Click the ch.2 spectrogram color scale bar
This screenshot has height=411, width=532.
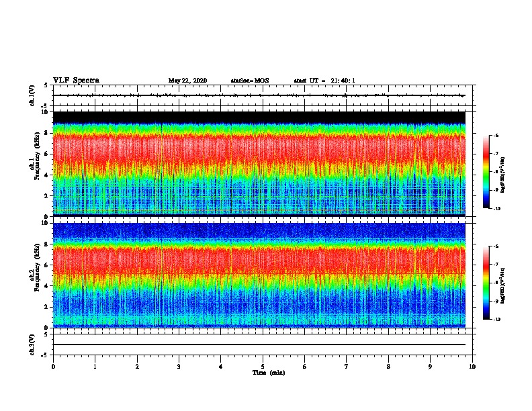coord(486,283)
